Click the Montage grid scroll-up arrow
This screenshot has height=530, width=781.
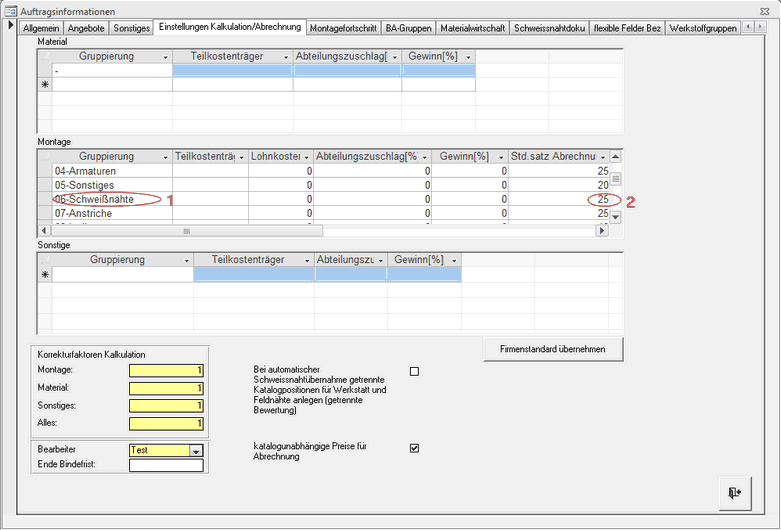coord(616,157)
